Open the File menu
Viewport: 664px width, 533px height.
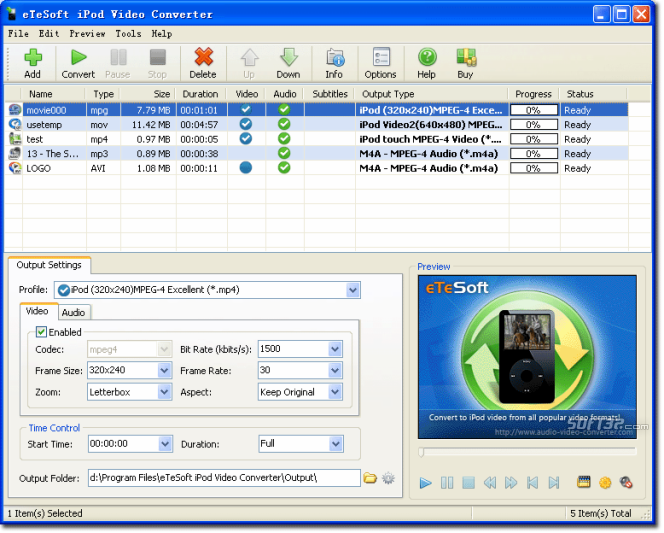click(x=18, y=33)
